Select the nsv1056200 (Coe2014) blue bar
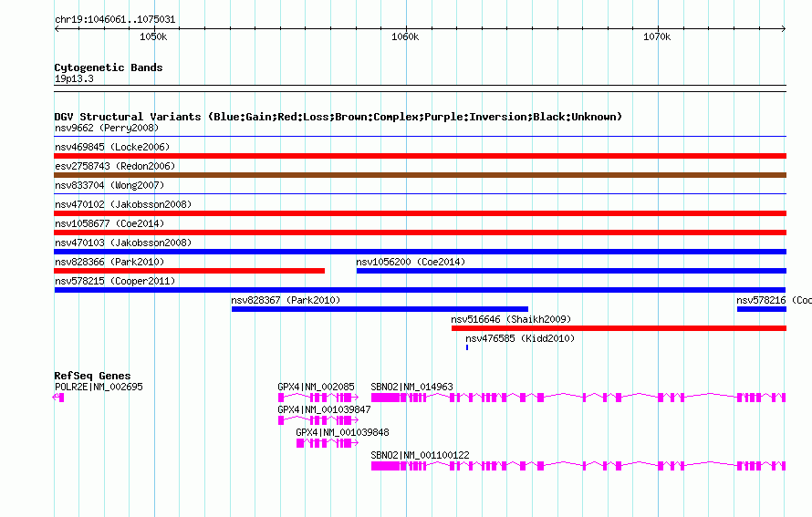 pyautogui.click(x=571, y=271)
